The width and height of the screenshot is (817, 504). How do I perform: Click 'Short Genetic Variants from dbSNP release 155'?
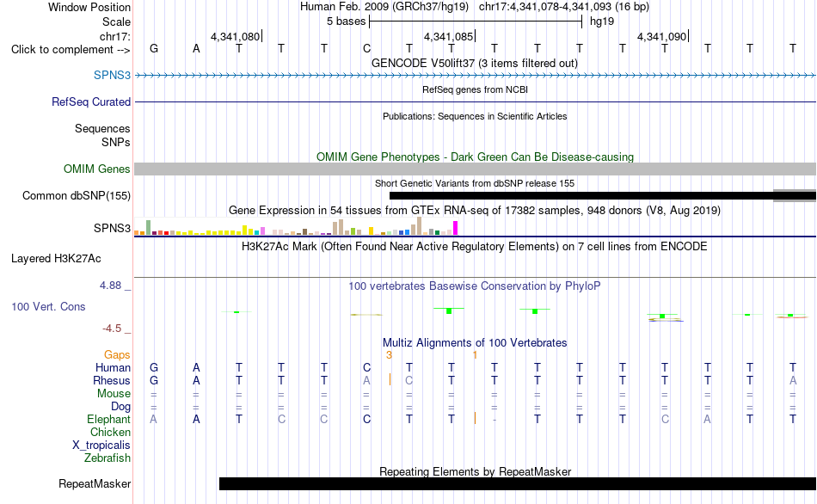coord(475,183)
